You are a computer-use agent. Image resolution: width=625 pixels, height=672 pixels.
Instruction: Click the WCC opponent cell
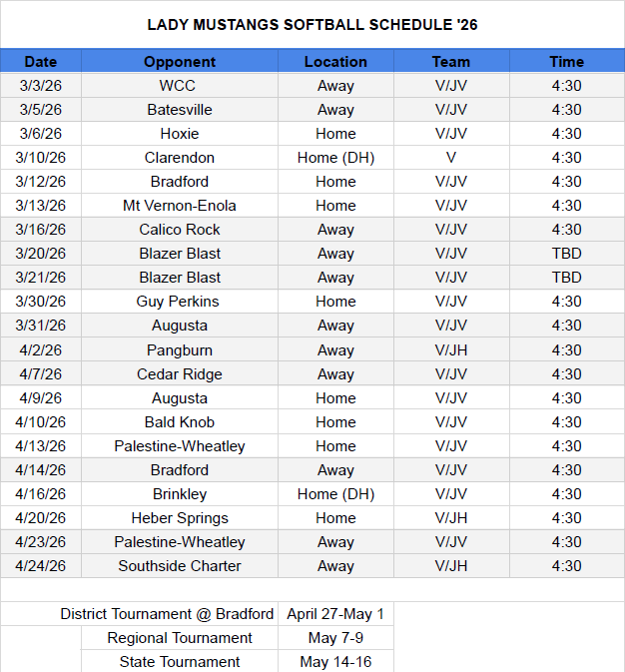pyautogui.click(x=180, y=86)
